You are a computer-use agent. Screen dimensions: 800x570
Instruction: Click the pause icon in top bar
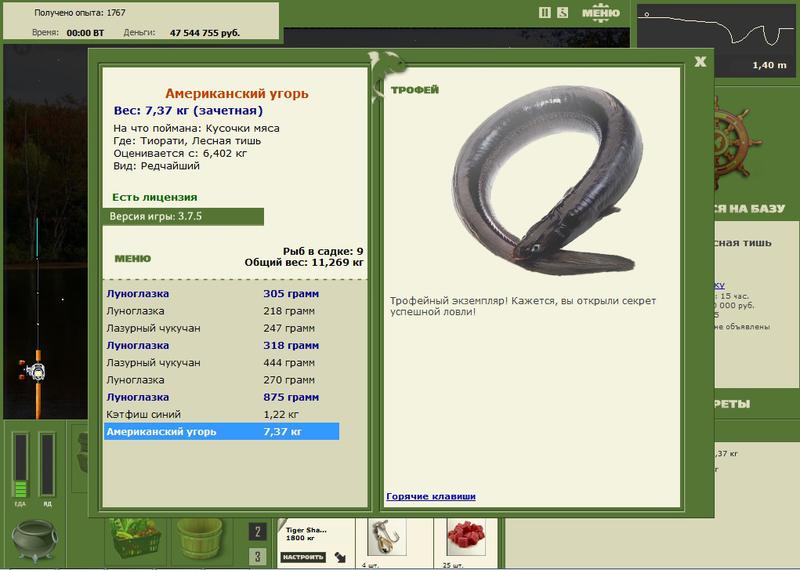(544, 13)
